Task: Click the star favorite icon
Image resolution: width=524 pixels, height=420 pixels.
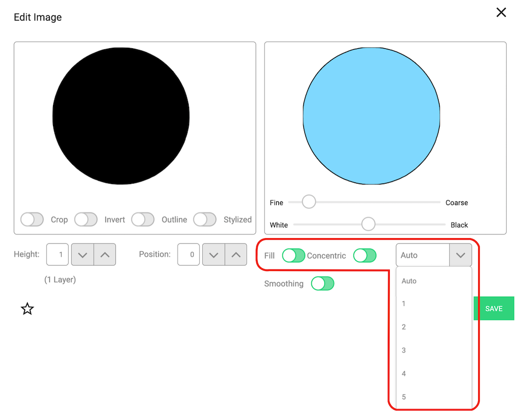Action: (27, 309)
